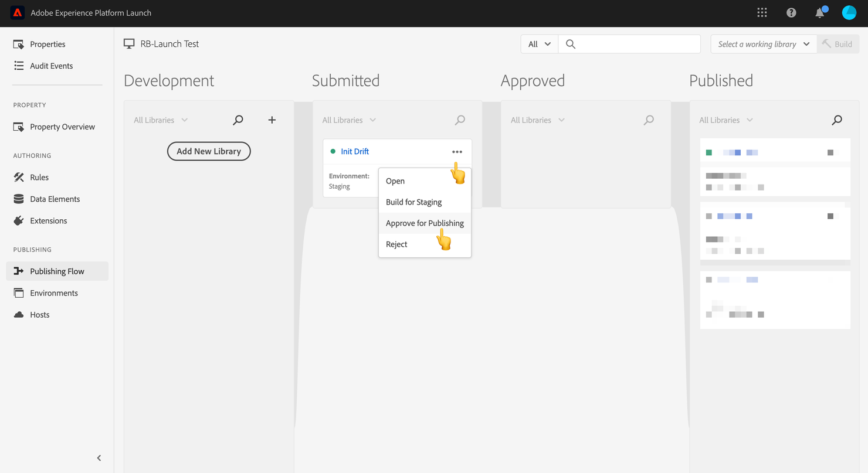The width and height of the screenshot is (868, 473).
Task: Open the help question mark icon
Action: click(791, 13)
